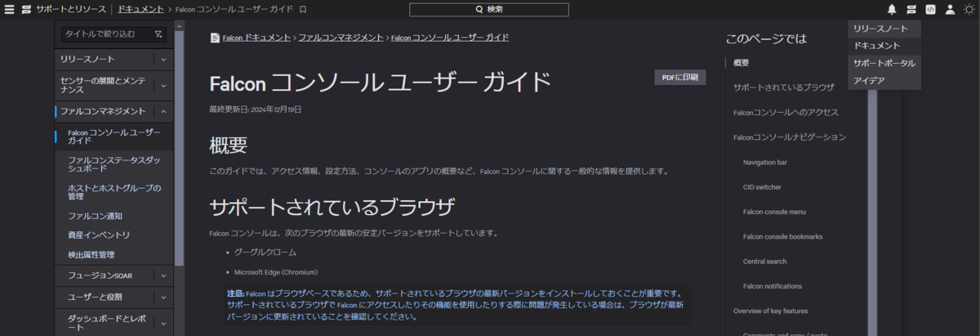
Task: Jump to Falconコンソールへのアクセス in page contents
Action: (786, 112)
